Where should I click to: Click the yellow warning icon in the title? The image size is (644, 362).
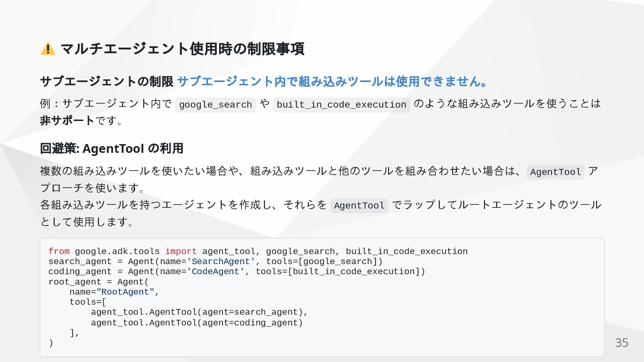[x=48, y=49]
